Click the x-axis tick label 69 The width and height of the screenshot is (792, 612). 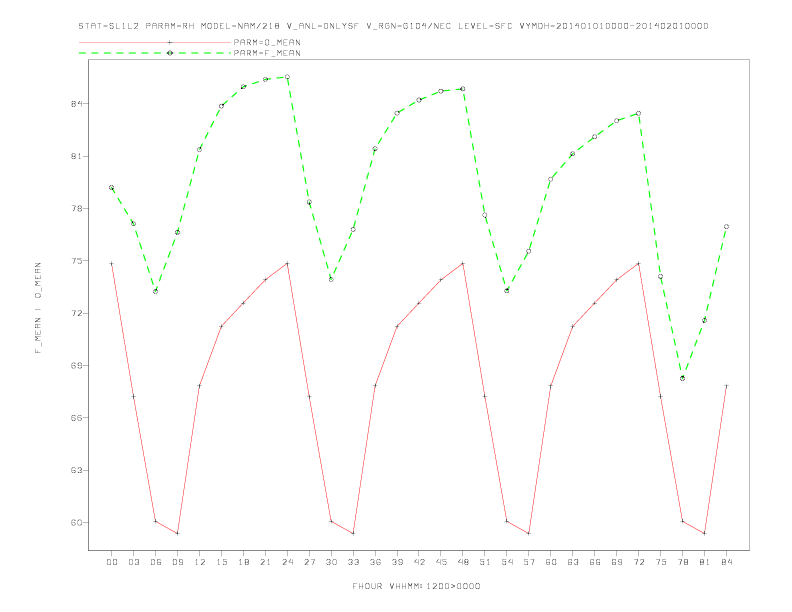click(x=617, y=562)
